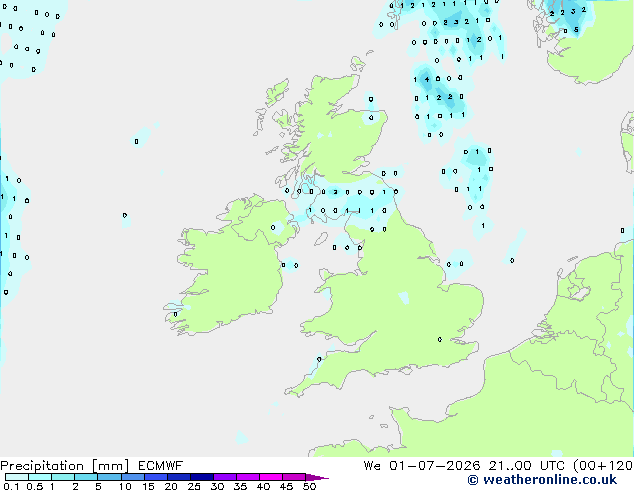Click the '10' legend scale label

click(125, 486)
